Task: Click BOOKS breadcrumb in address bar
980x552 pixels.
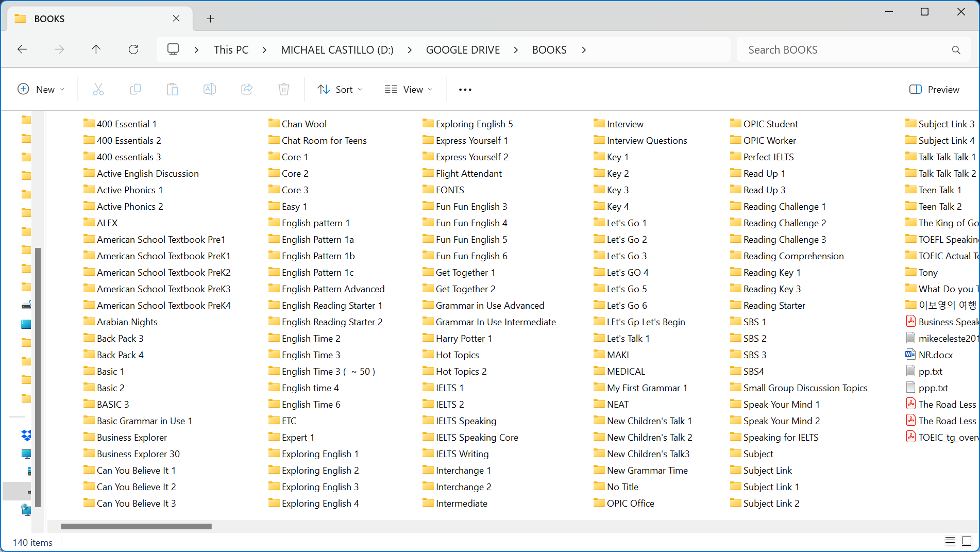Action: point(549,50)
